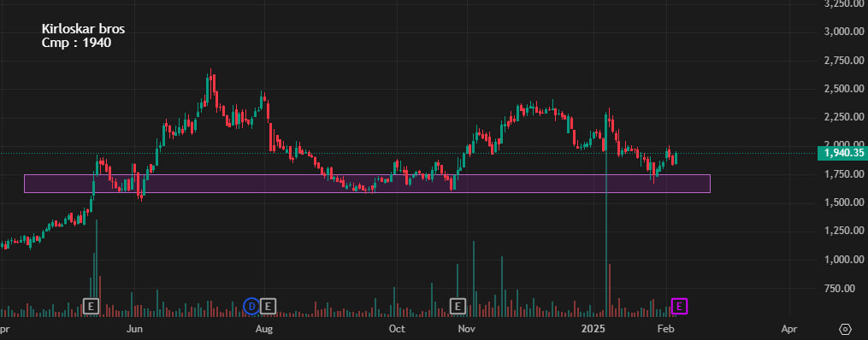Click the Oct label on time axis
The image size is (868, 340).
tap(396, 329)
